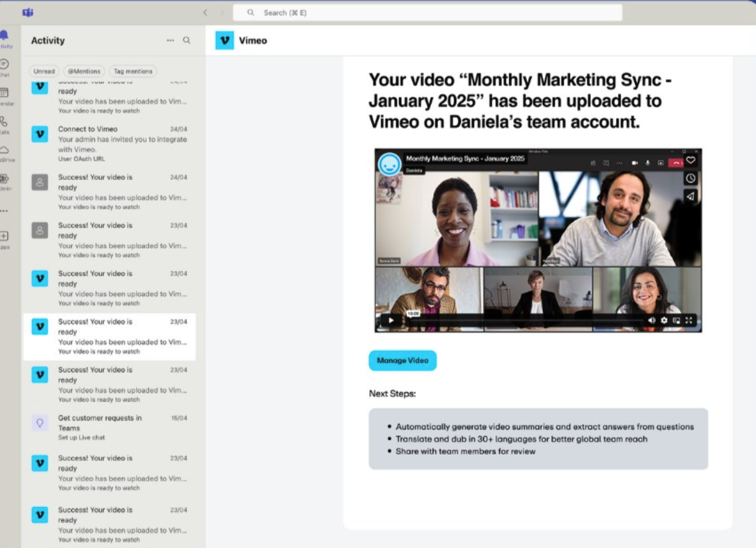Screen dimensions: 756x548
Task: Expand more apps via the sidebar ellipsis
Action: click(5, 211)
